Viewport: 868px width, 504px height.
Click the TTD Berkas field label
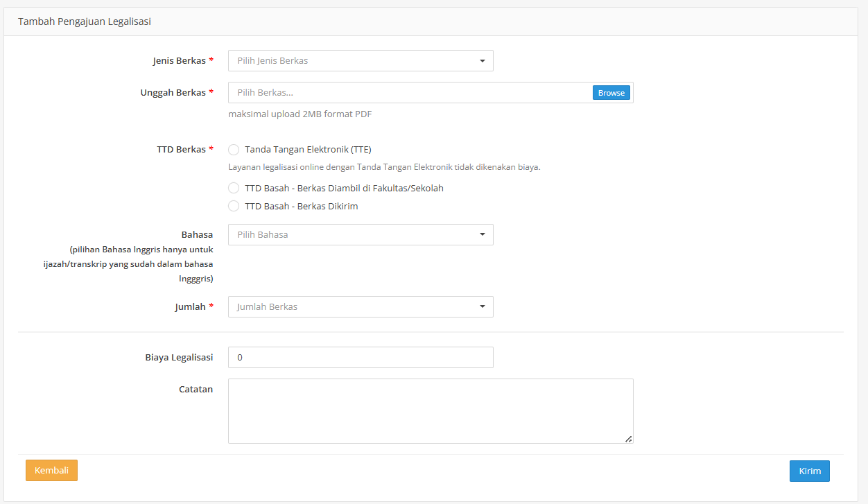pos(181,150)
